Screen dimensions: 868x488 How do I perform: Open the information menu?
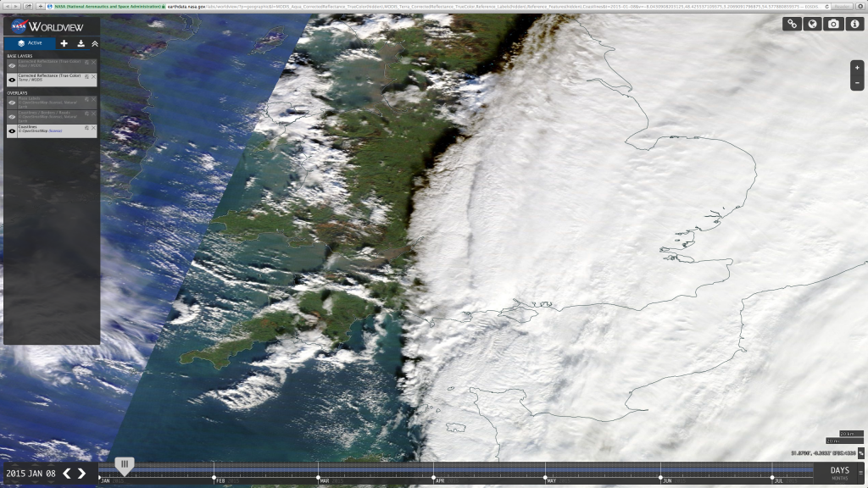pos(854,24)
